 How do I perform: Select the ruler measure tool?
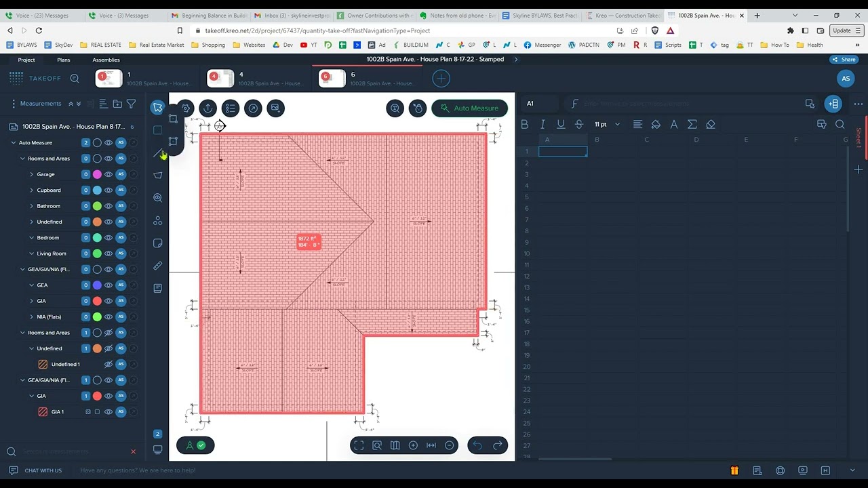[x=158, y=266]
